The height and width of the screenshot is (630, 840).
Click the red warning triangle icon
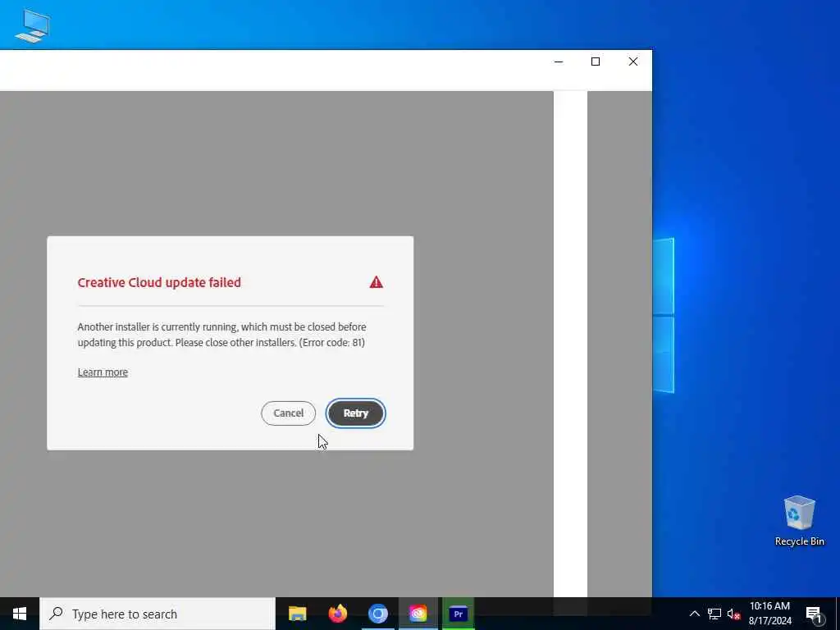click(x=376, y=282)
